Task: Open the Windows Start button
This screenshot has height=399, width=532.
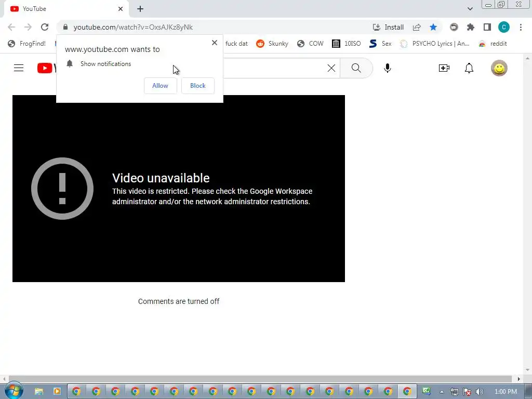Action: pos(14,391)
